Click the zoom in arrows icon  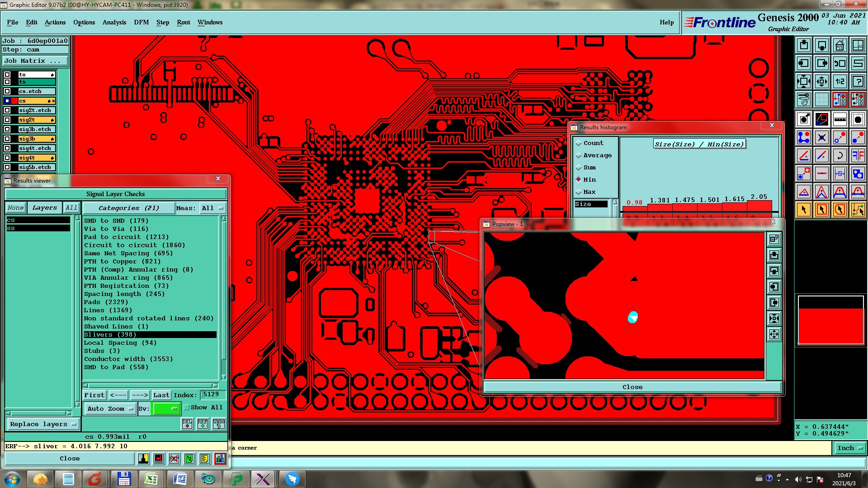pyautogui.click(x=803, y=81)
